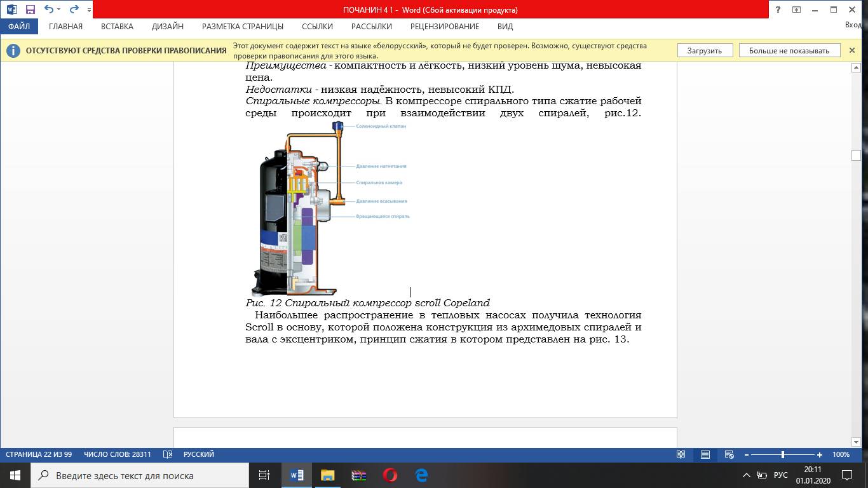Viewport: 868px width, 488px height.
Task: Open WinRAR from the taskbar
Action: click(359, 475)
